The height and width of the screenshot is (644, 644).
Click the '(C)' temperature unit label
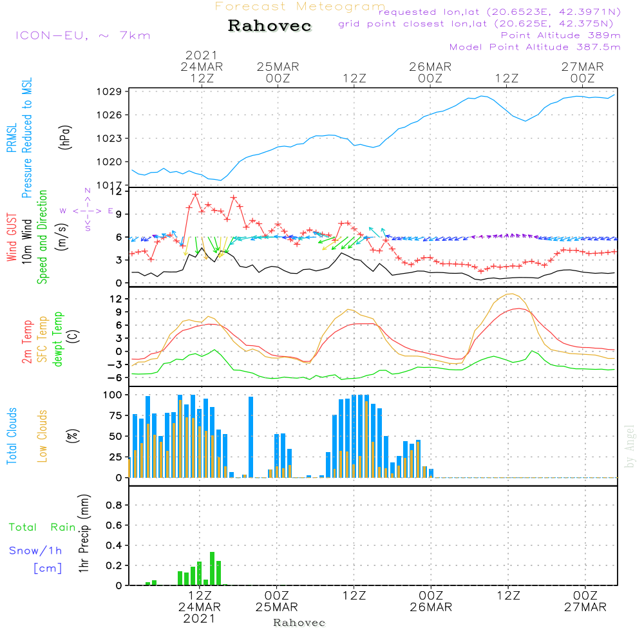coord(74,336)
